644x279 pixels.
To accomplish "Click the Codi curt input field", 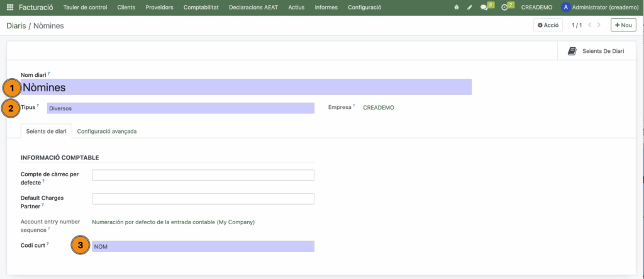I will tap(203, 246).
